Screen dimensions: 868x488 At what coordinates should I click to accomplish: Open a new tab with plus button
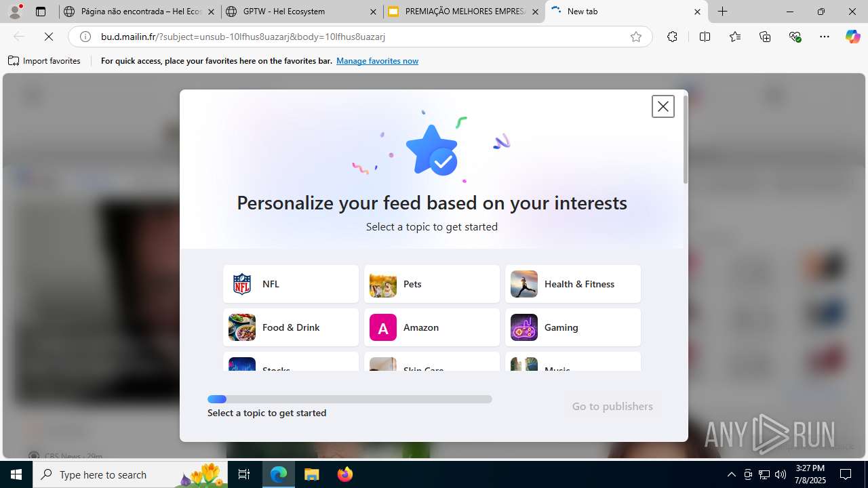click(x=723, y=12)
